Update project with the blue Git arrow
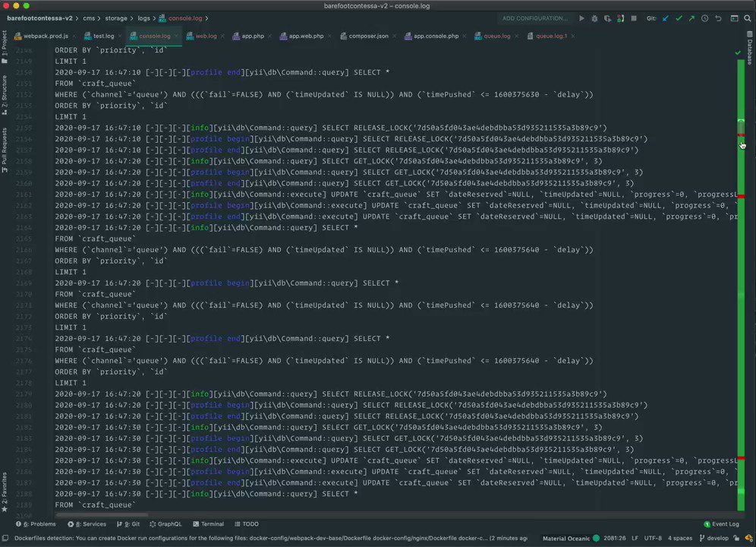The image size is (756, 547). point(666,18)
